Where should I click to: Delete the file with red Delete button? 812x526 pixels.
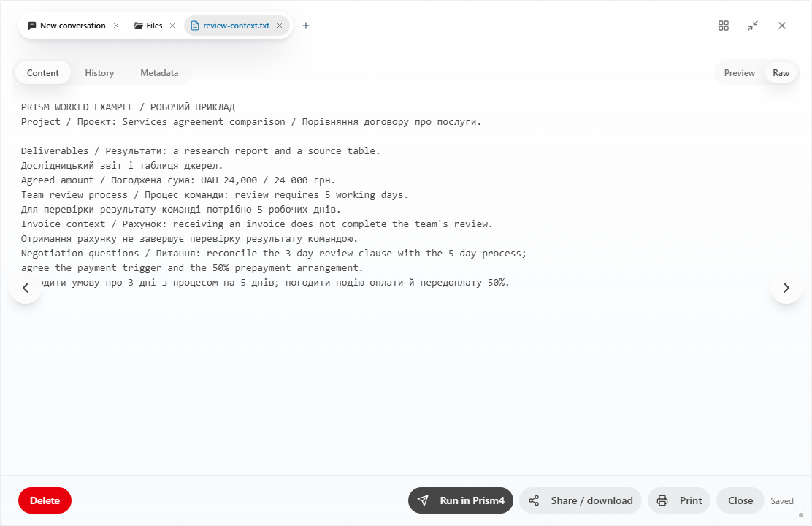[x=45, y=500]
